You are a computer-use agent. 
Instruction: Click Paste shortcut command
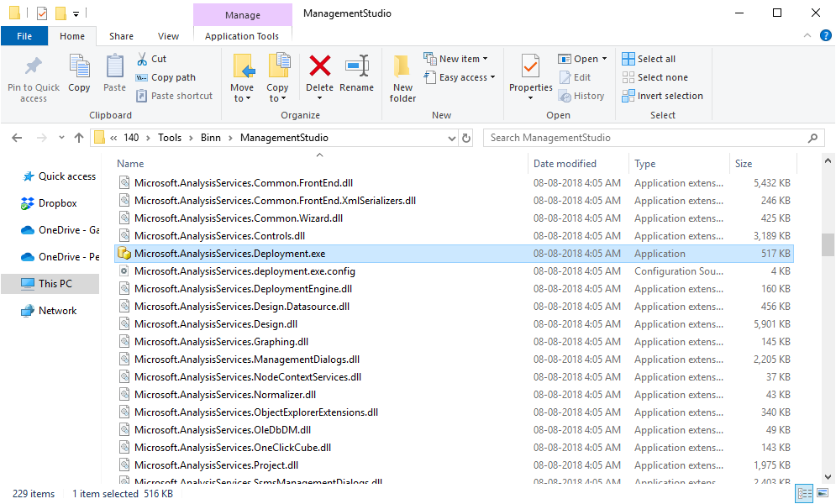175,96
